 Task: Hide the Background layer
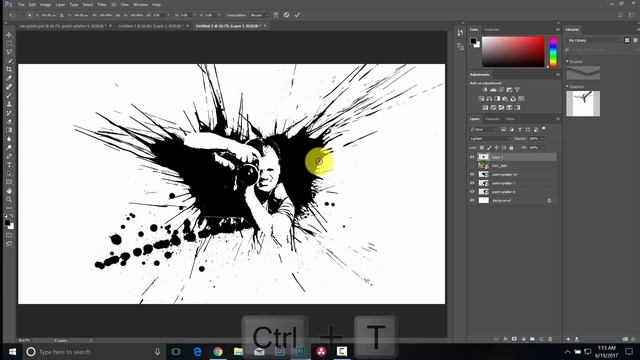coord(472,200)
